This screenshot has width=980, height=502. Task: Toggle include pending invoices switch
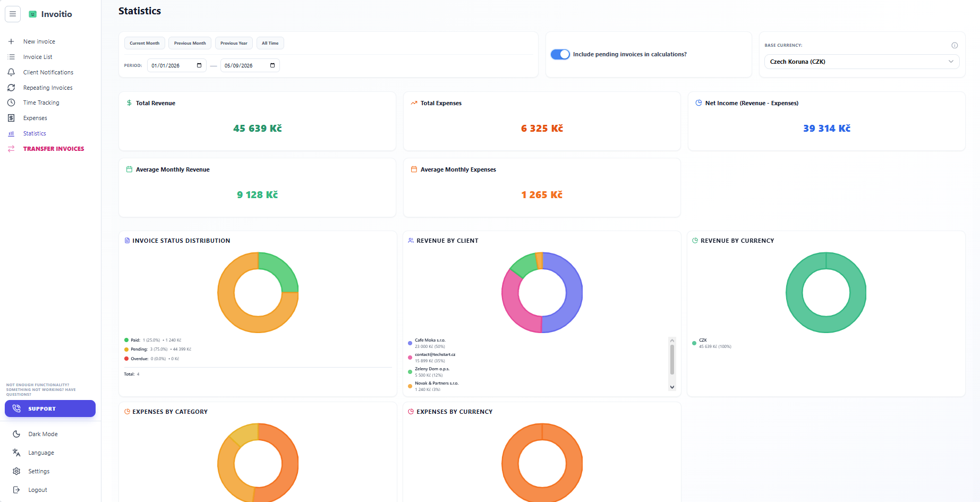[x=560, y=54]
